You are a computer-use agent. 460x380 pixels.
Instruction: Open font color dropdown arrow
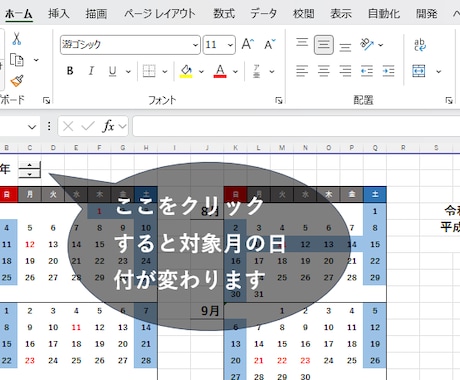235,71
